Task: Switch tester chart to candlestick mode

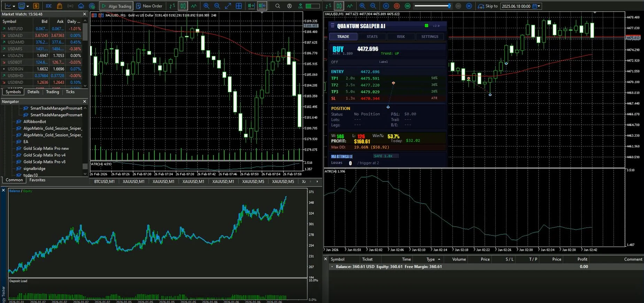Action: click(x=339, y=6)
